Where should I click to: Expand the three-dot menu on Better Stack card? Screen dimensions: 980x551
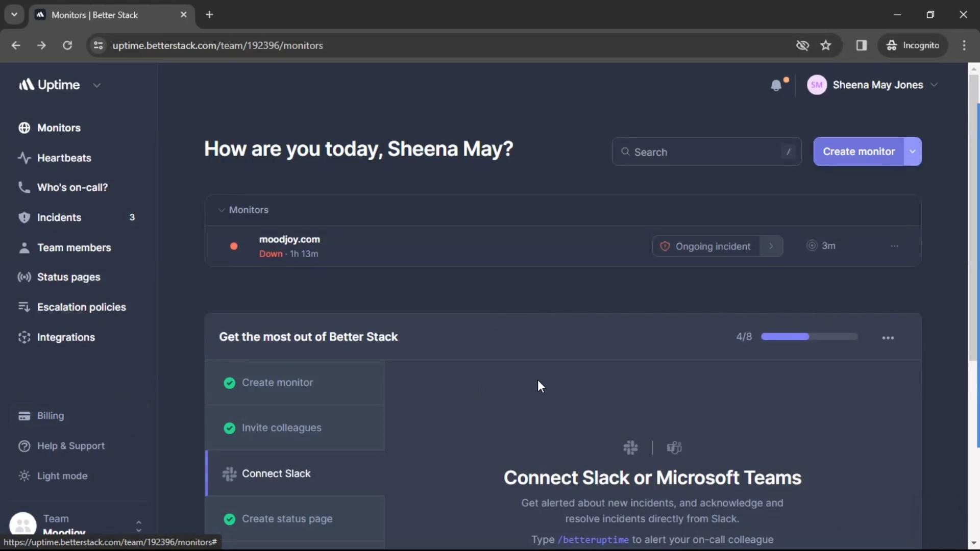click(x=889, y=336)
